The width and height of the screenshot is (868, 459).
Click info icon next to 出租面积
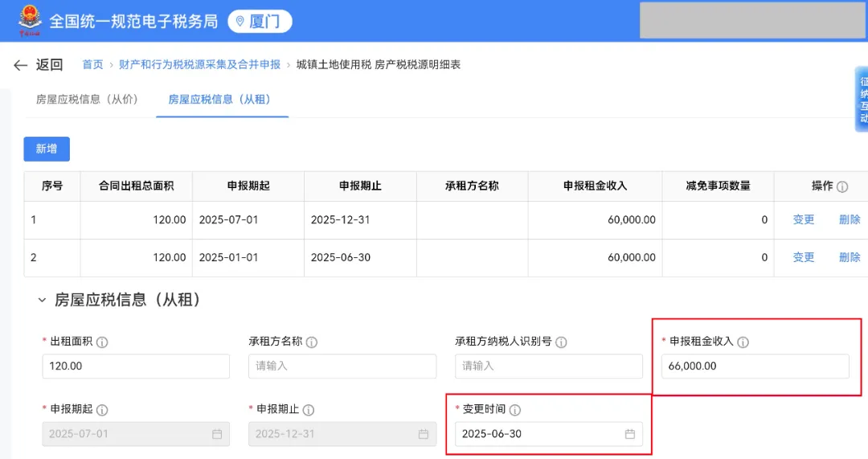tap(102, 342)
